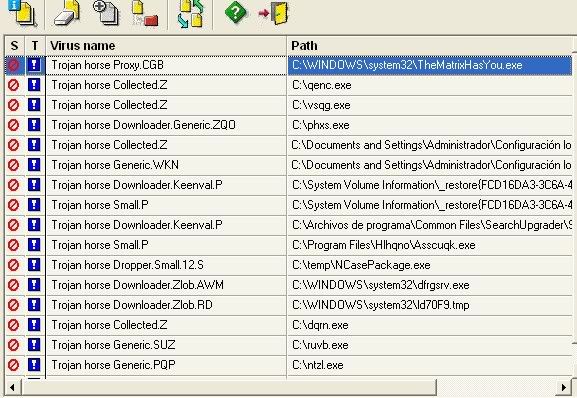Click red status icon in Downloader.Generic.ZQO row
The height and width of the screenshot is (398, 577).
click(14, 125)
